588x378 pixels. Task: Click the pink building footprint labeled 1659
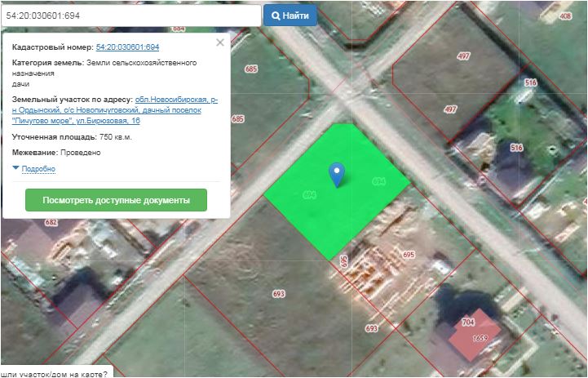point(478,336)
